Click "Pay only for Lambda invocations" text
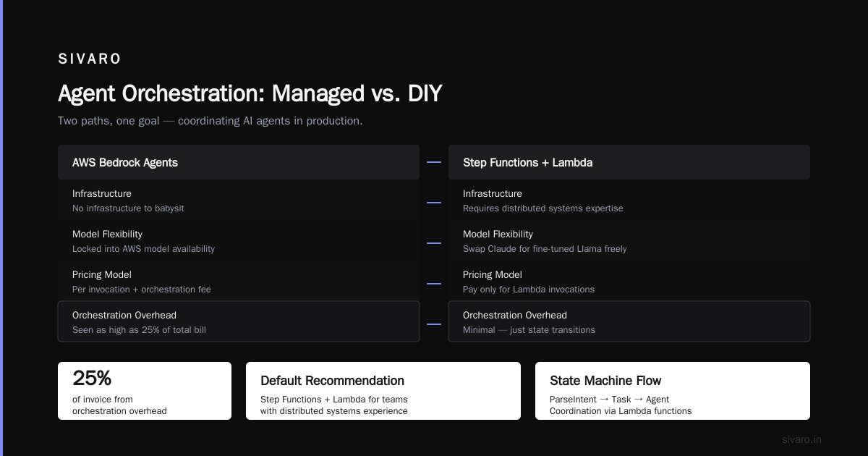The image size is (868, 456). point(529,290)
